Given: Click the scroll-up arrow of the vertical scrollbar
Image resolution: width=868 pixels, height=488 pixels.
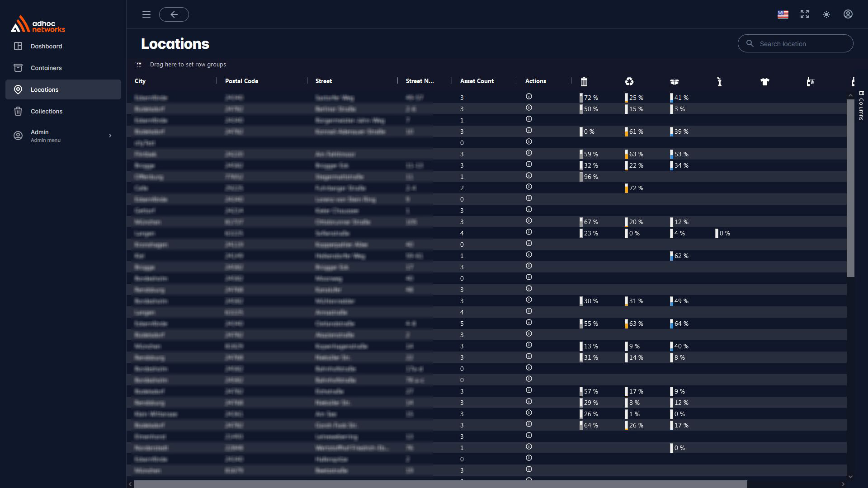Looking at the screenshot, I should (x=850, y=95).
